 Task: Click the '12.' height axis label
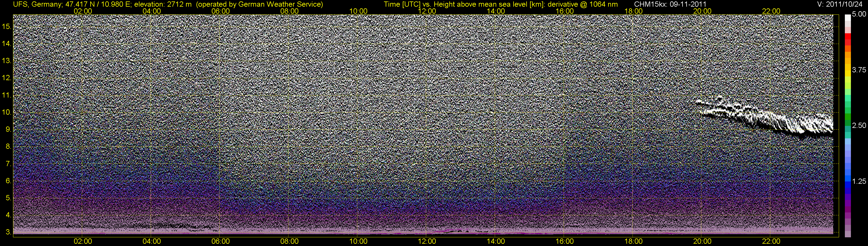tap(7, 78)
